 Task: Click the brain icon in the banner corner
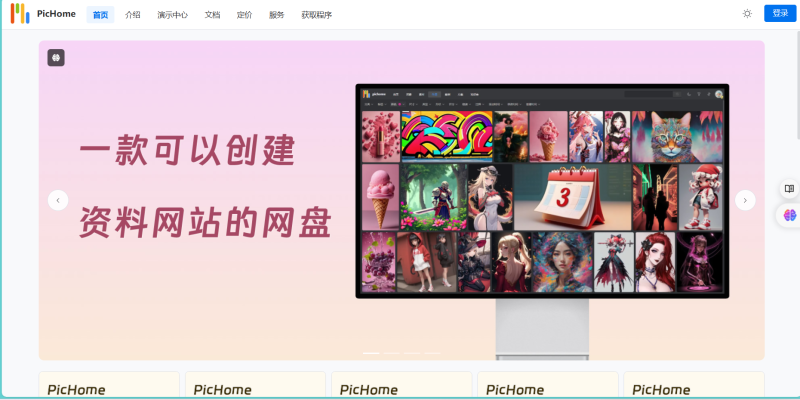point(56,58)
